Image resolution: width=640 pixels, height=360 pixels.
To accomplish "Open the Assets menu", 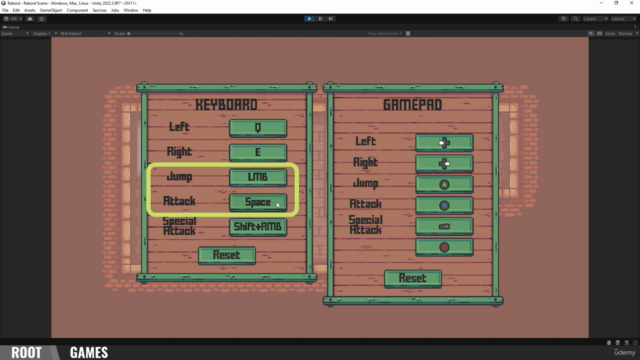I will pos(29,10).
